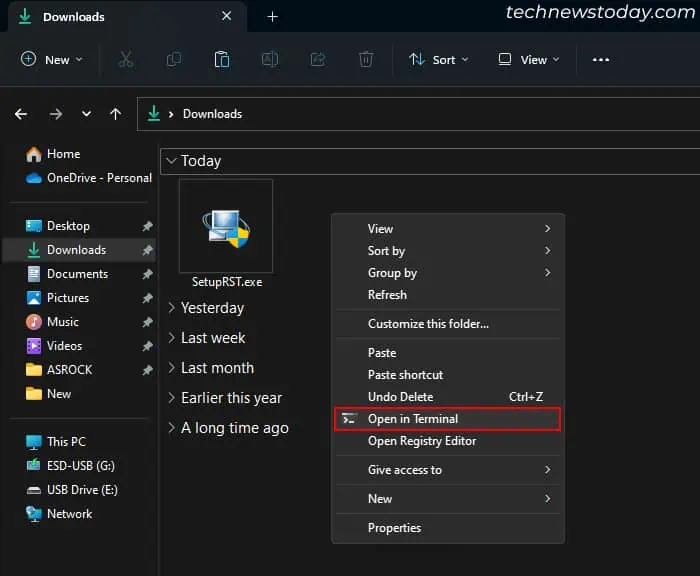
Task: Open Documents folder in the sidebar
Action: [77, 274]
